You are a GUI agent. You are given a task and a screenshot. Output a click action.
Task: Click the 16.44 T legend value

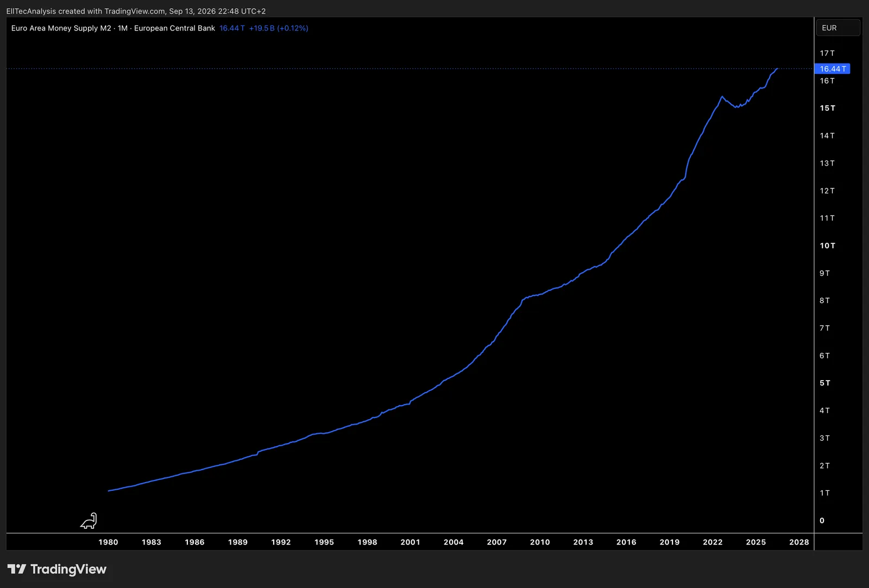click(232, 28)
